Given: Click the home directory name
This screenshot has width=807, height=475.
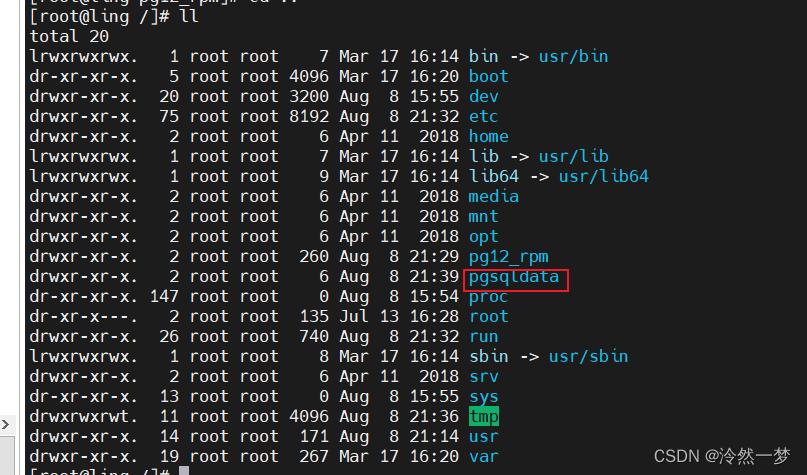Looking at the screenshot, I should coord(488,136).
